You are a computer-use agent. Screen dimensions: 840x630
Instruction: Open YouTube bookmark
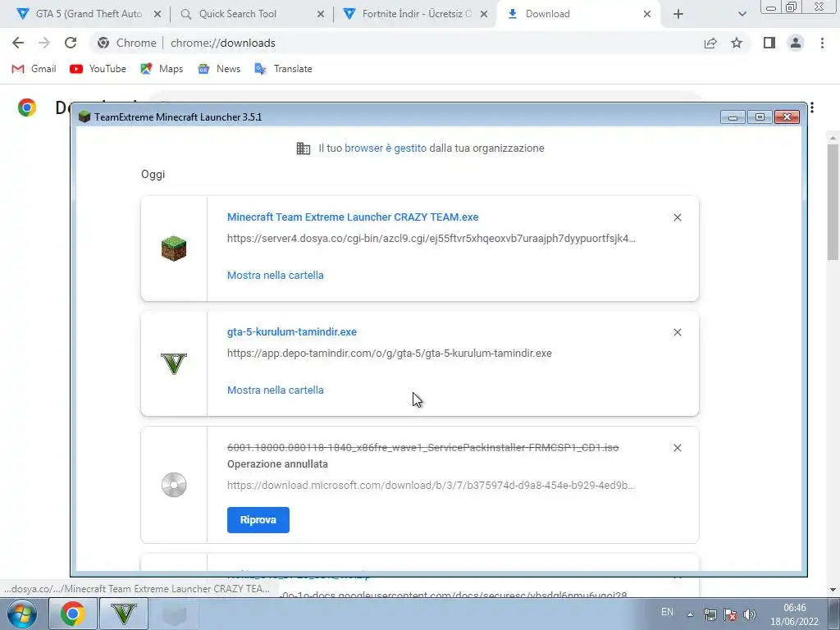point(98,69)
